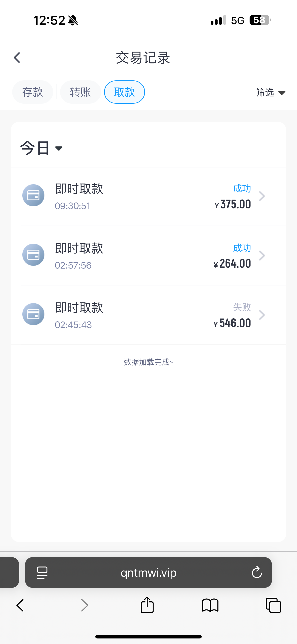Tap the back arrow beside 交易记录 title
Screen dimensions: 297x644
point(17,58)
